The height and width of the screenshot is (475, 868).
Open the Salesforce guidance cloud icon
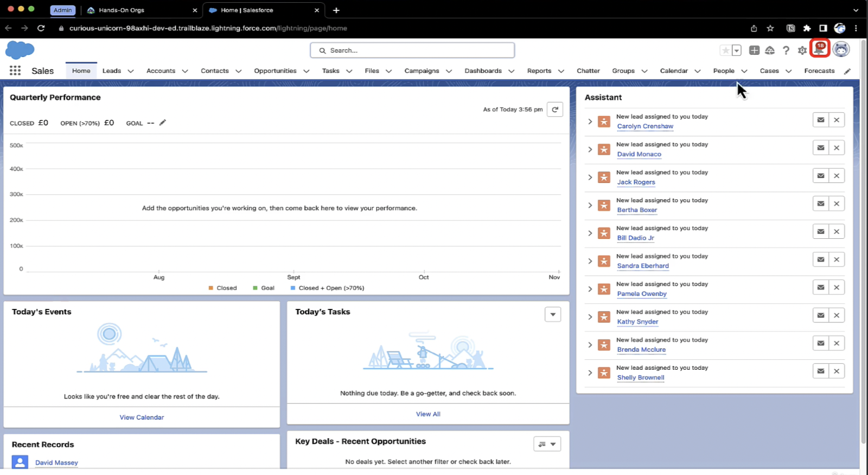[770, 50]
